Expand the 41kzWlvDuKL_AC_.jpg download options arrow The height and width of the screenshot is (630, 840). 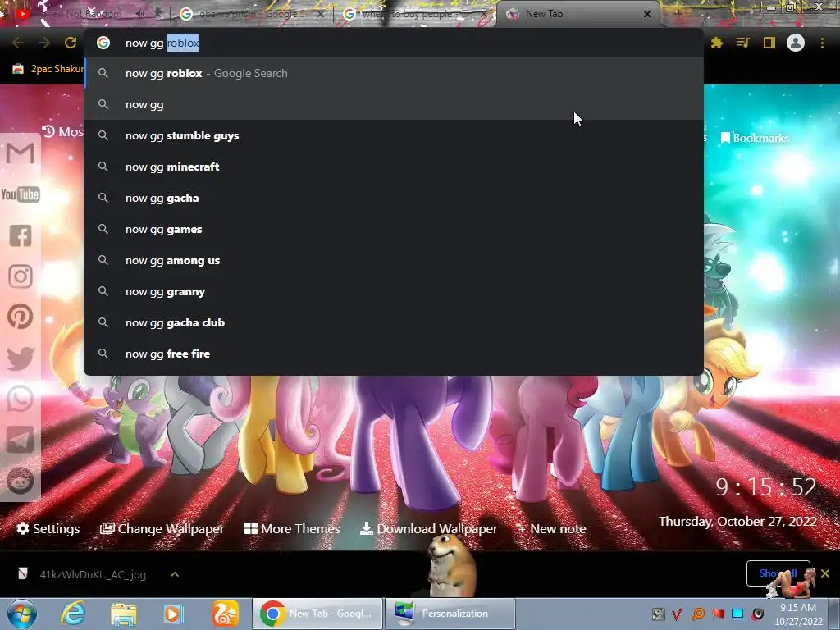(x=175, y=574)
